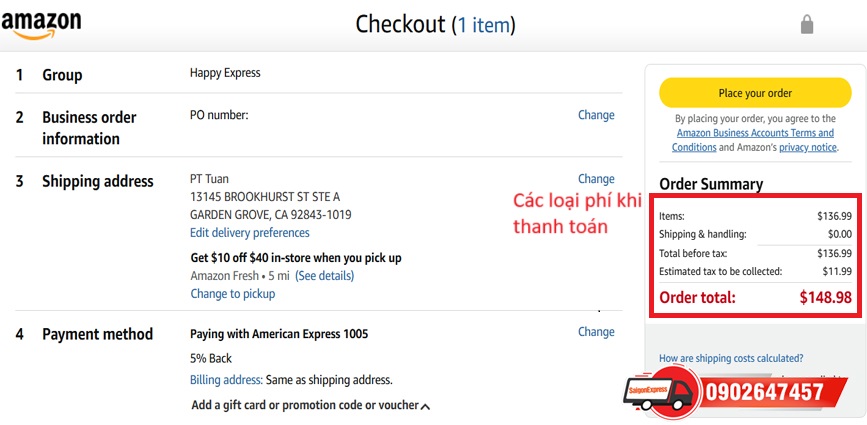Place your order

tap(755, 93)
